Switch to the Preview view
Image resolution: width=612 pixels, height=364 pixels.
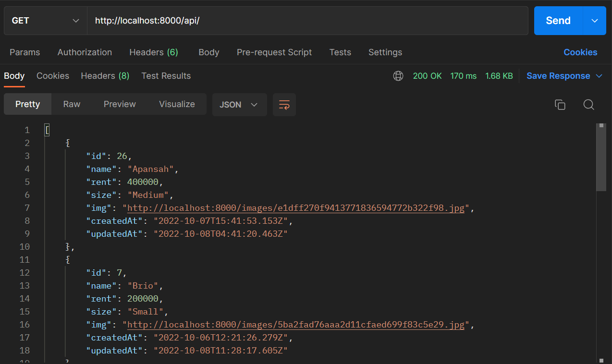pyautogui.click(x=119, y=104)
